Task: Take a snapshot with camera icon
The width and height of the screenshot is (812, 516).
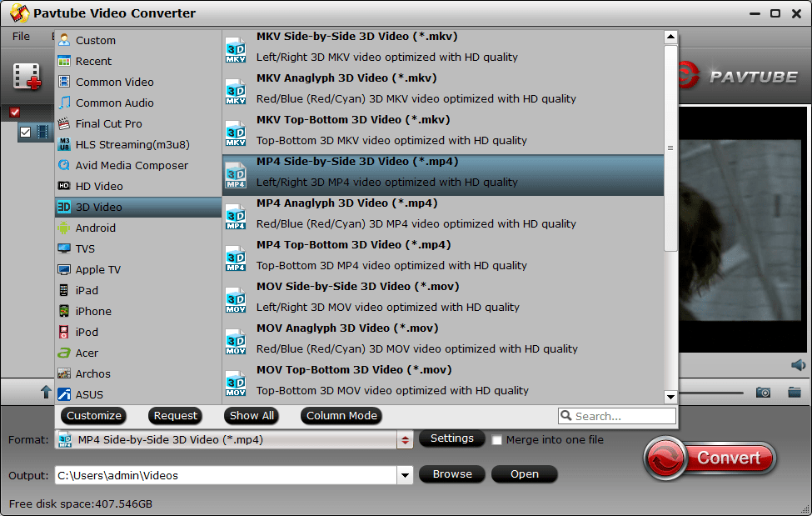Action: [763, 393]
